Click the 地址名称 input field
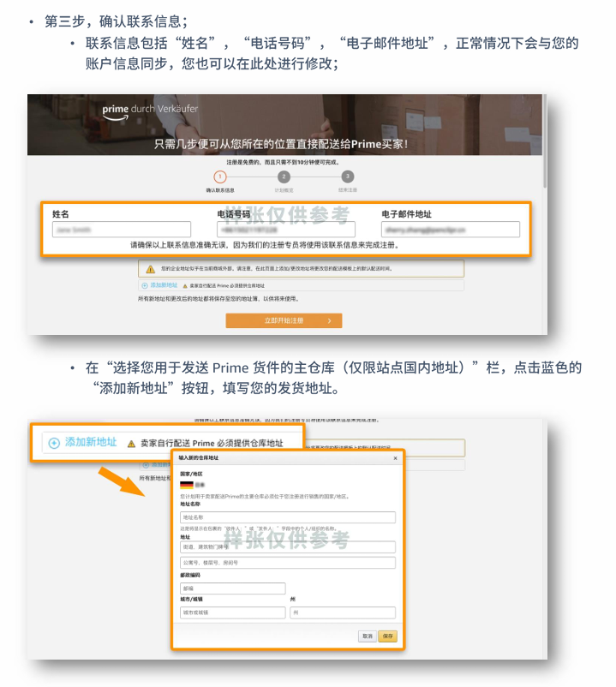Image resolution: width=616 pixels, height=687 pixels. (288, 517)
